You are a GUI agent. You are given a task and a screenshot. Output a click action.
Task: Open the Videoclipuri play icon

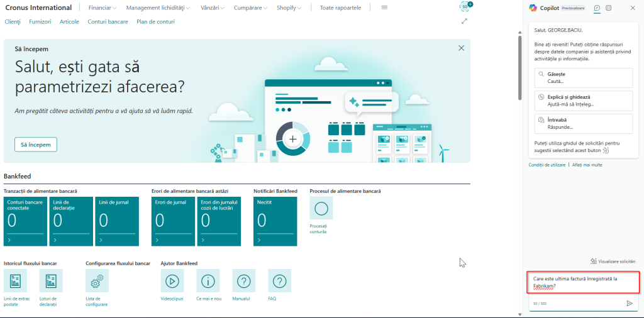pos(172,281)
